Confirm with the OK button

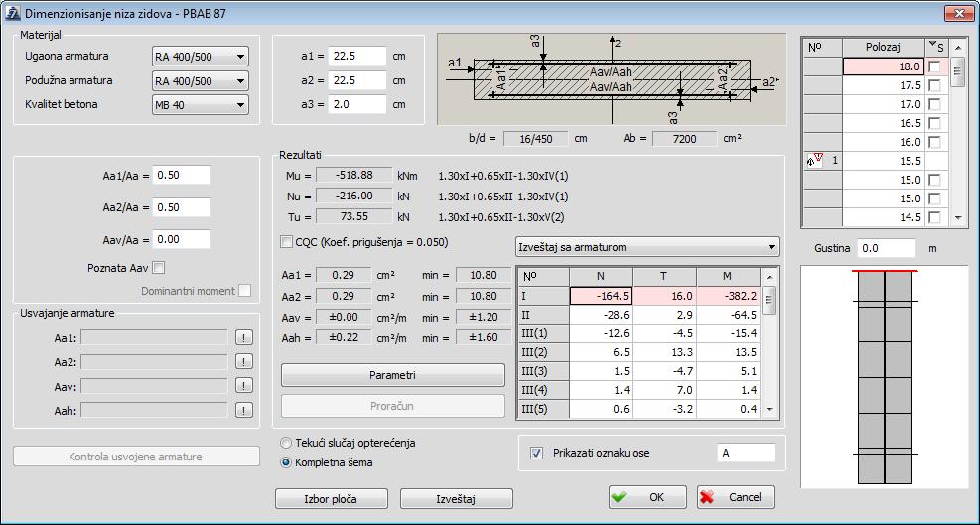tap(647, 497)
